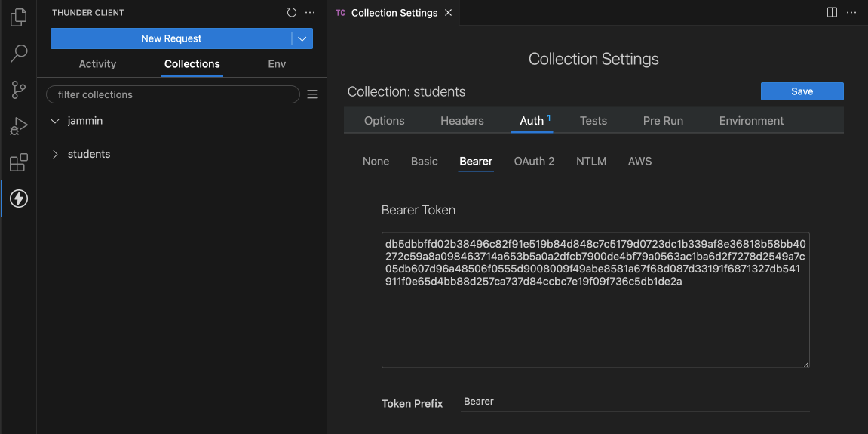Select Bearer auth type
This screenshot has width=868, height=434.
click(x=476, y=162)
